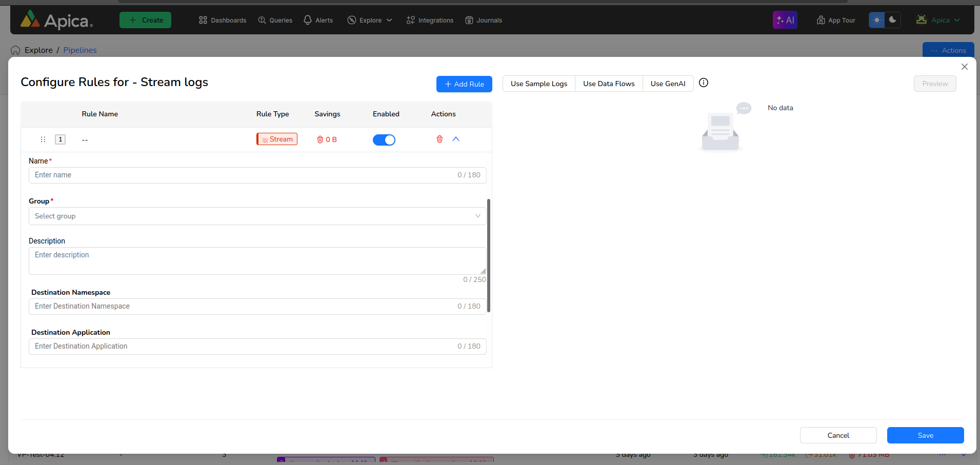Switch to light theme mode
The width and height of the screenshot is (980, 465).
click(877, 20)
